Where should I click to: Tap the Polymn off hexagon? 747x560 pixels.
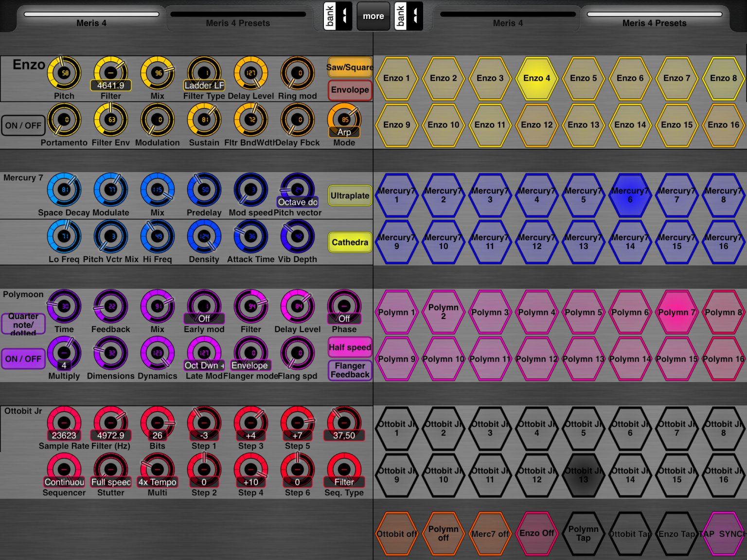tap(443, 533)
